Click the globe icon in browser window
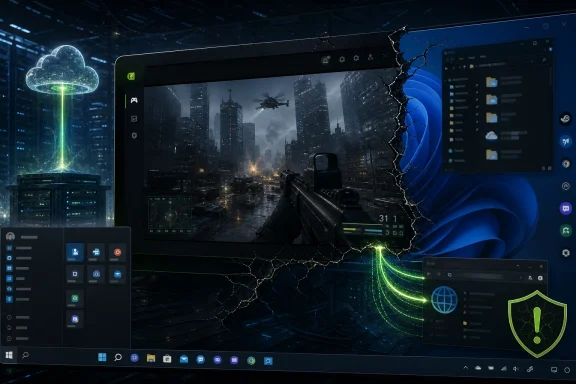 pos(444,300)
